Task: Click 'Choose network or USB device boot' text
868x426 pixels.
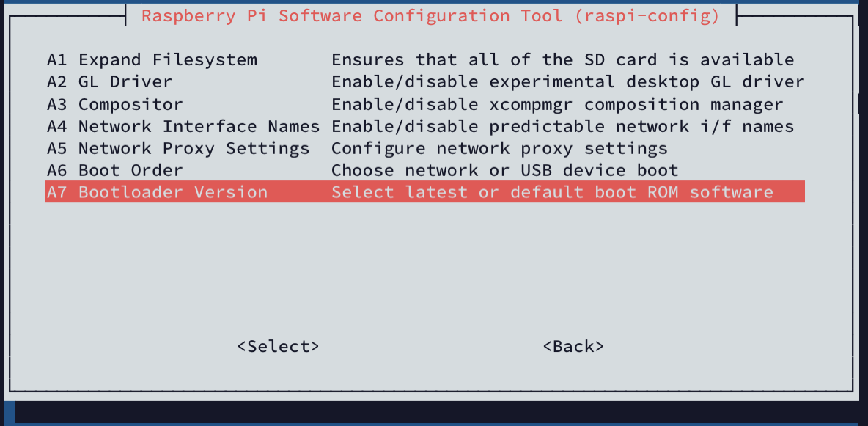Action: (505, 170)
